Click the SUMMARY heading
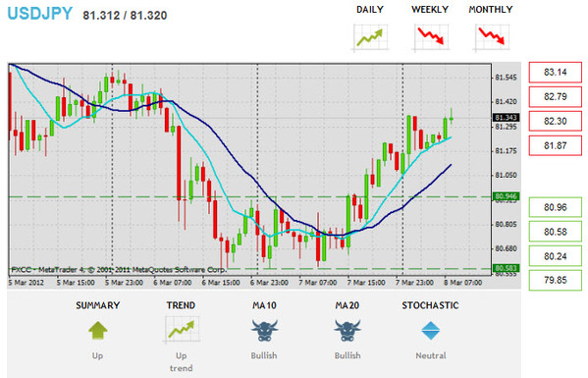The height and width of the screenshot is (378, 588). [x=98, y=305]
